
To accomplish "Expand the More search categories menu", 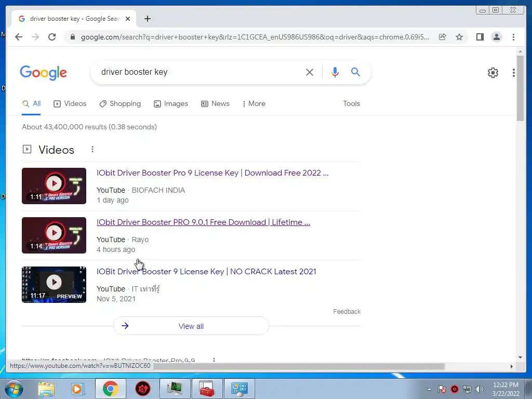I will [x=254, y=104].
